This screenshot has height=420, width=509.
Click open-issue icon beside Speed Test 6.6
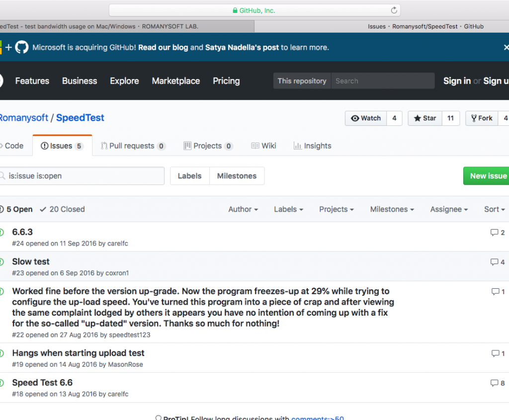click(1, 383)
